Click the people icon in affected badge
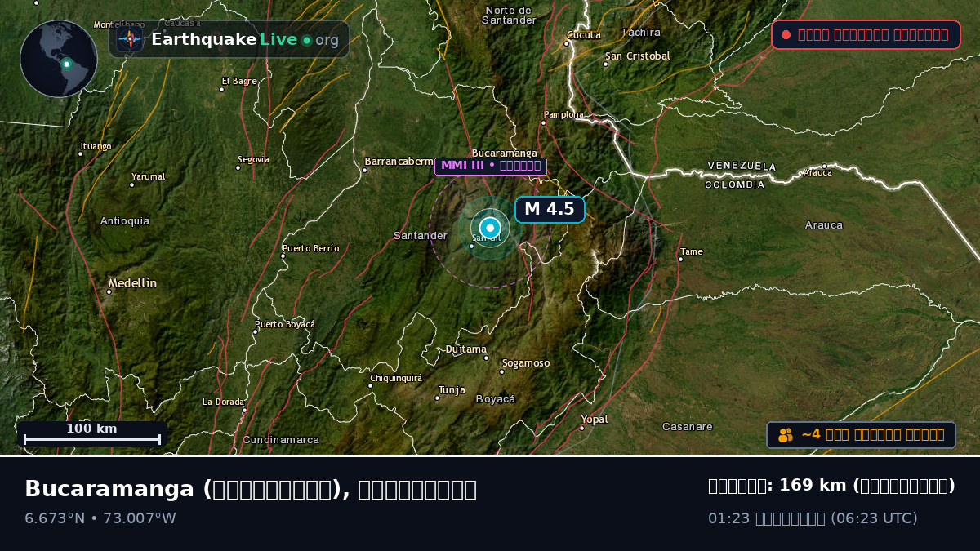The height and width of the screenshot is (551, 980). pyautogui.click(x=786, y=435)
